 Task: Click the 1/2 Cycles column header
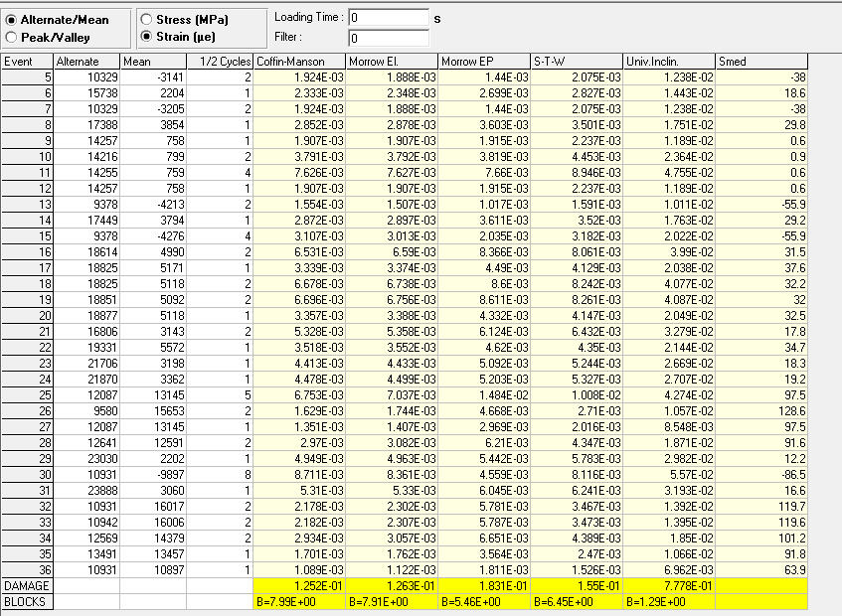(x=221, y=62)
